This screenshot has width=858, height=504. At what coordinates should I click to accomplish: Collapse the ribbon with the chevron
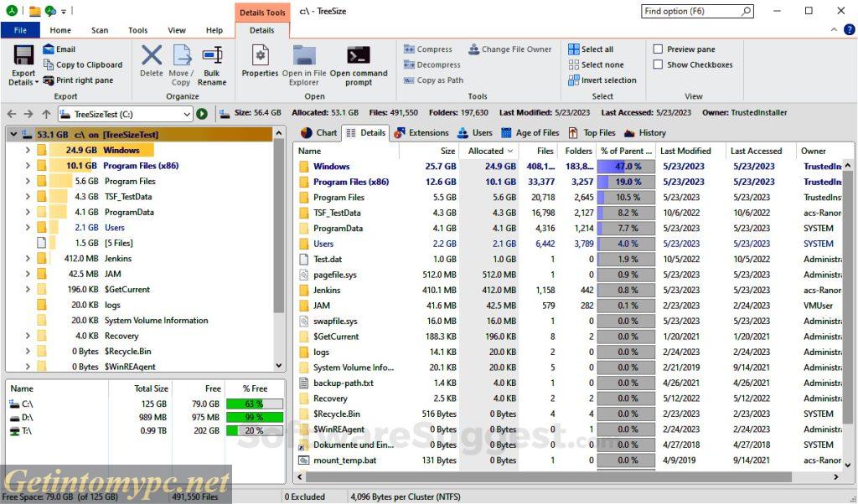(x=834, y=29)
